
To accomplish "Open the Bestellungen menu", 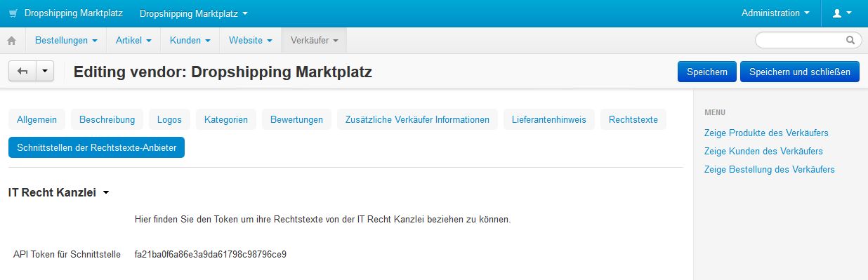I will 66,41.
